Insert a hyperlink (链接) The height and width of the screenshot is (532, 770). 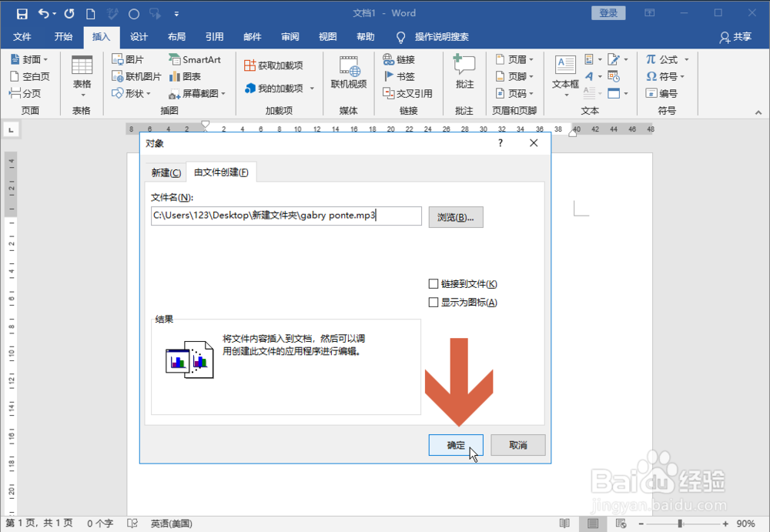pos(399,59)
